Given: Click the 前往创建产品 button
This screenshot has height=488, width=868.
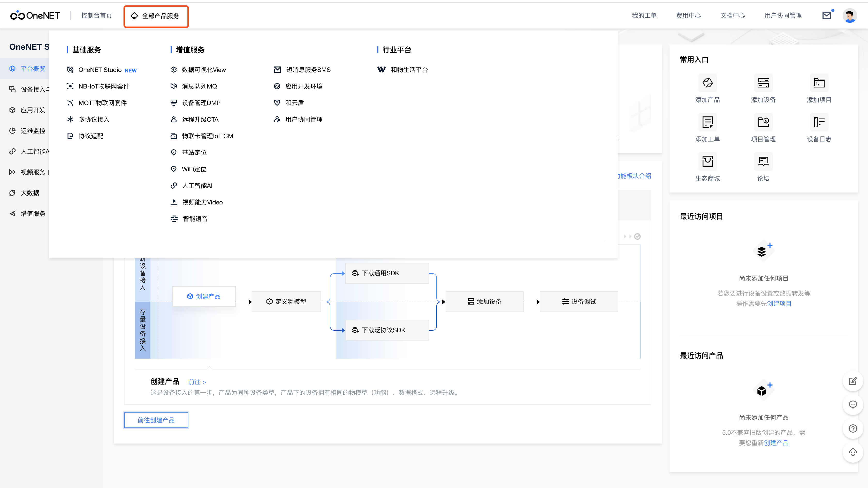Looking at the screenshot, I should [x=156, y=420].
